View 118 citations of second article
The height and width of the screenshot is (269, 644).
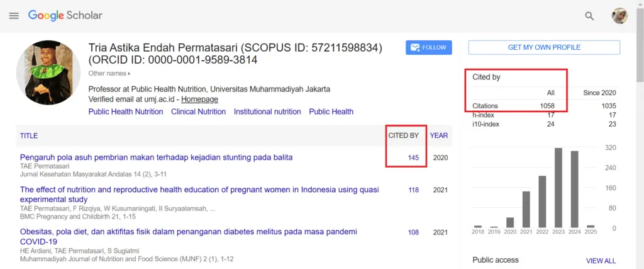[x=413, y=190]
